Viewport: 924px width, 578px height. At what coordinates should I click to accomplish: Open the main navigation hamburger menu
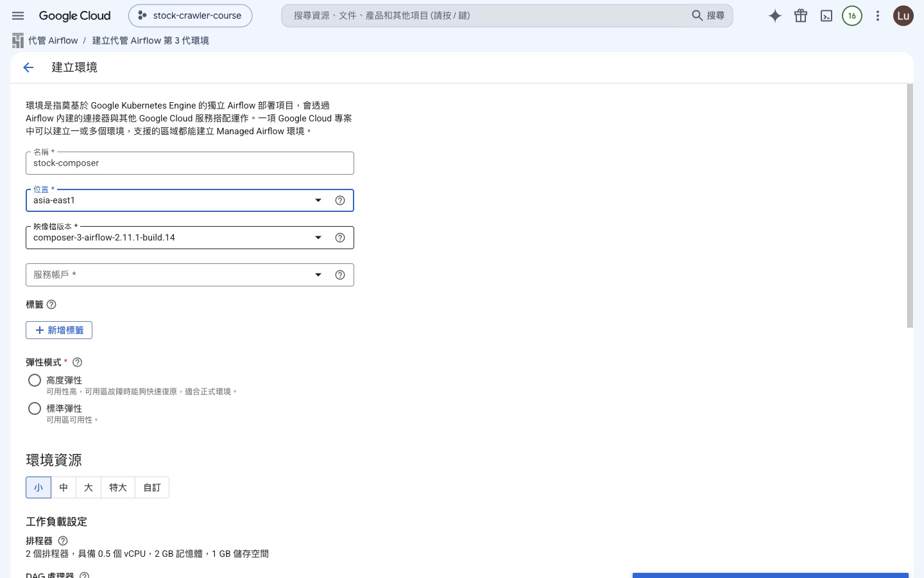coord(18,15)
